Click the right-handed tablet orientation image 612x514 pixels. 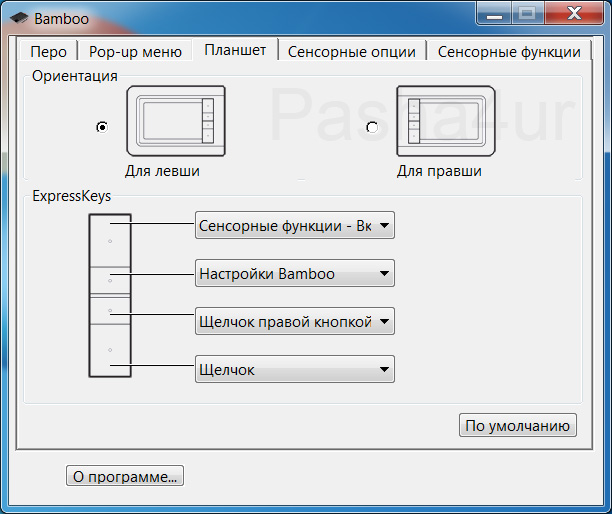tap(446, 121)
